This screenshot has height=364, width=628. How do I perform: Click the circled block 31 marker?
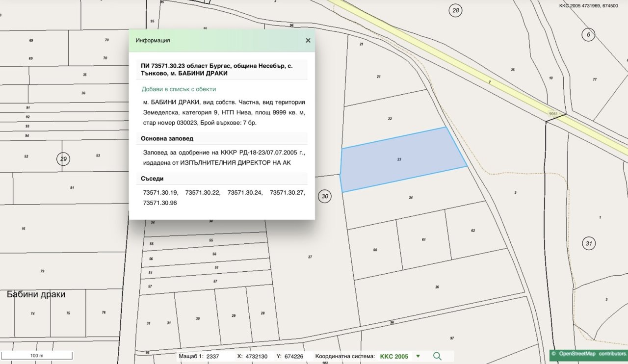(x=589, y=243)
